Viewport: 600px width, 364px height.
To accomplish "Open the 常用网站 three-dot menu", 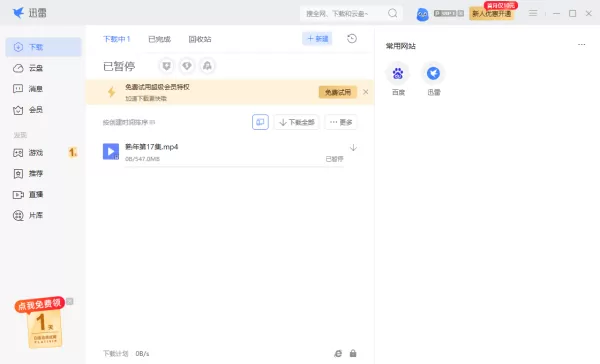I will pyautogui.click(x=582, y=45).
